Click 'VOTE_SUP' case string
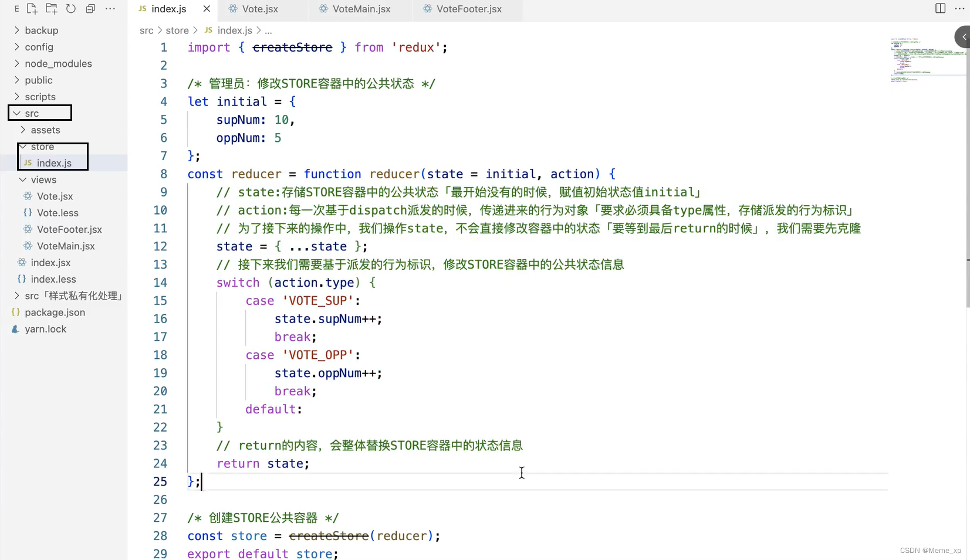This screenshot has width=970, height=560. [318, 301]
